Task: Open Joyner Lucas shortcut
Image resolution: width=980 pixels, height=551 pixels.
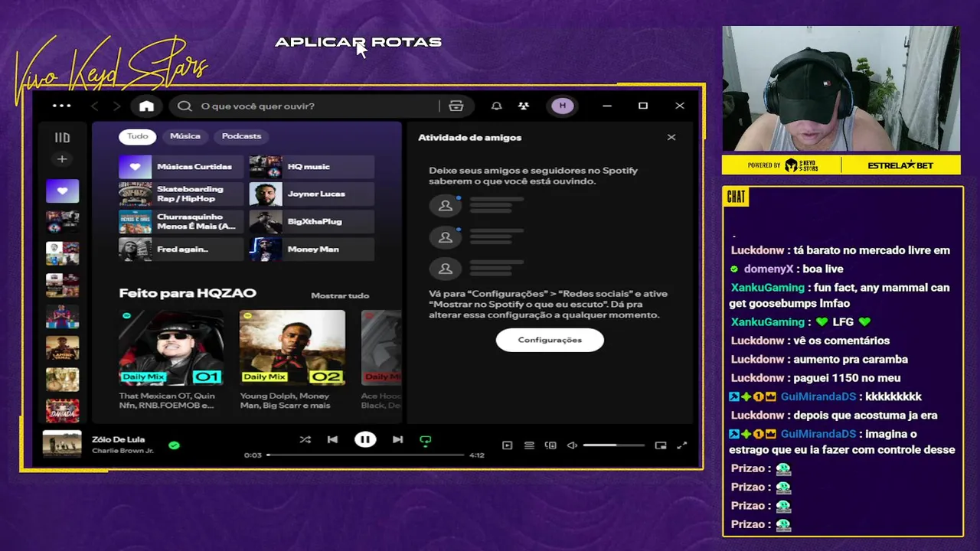Action: pos(312,194)
